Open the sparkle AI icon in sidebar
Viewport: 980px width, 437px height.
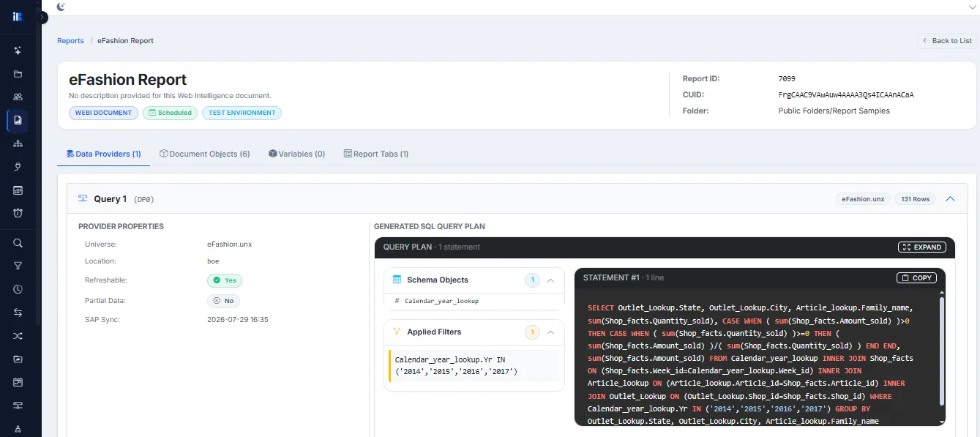18,51
